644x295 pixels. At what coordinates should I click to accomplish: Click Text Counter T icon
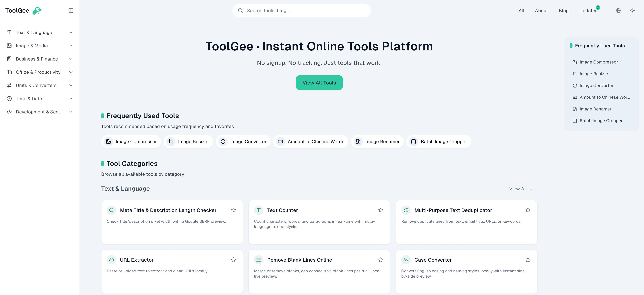point(258,210)
